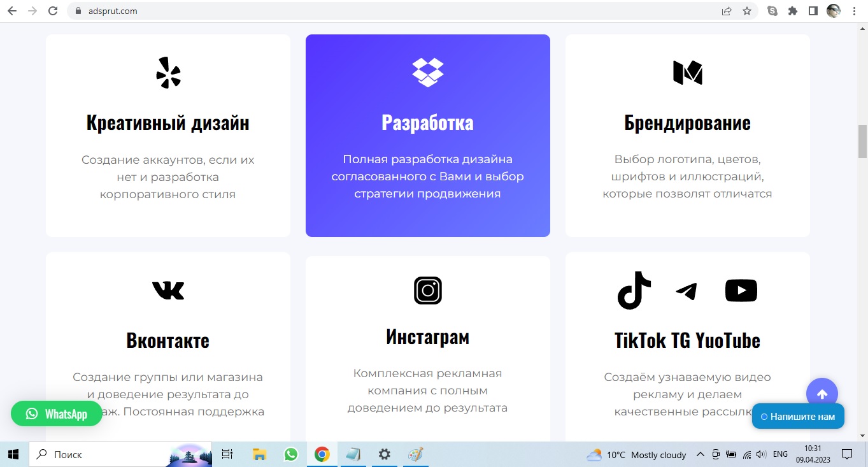
Task: Click the text 'Полная разработка дизайна'
Action: coord(428,159)
